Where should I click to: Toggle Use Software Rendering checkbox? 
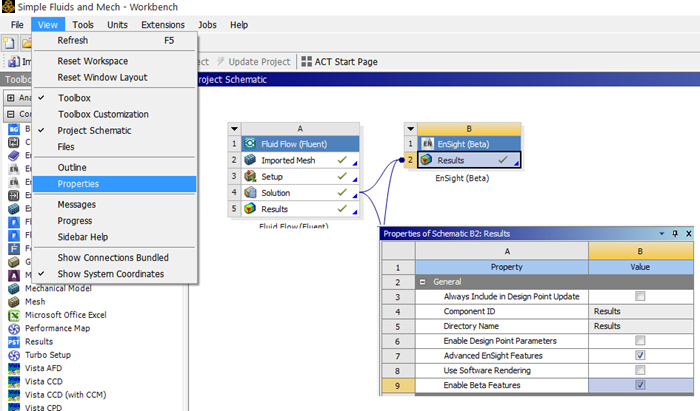click(640, 370)
